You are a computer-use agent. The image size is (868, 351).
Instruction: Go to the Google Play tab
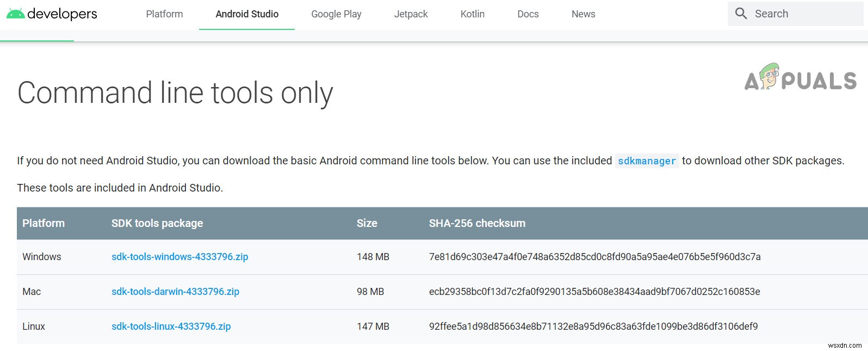pyautogui.click(x=336, y=14)
